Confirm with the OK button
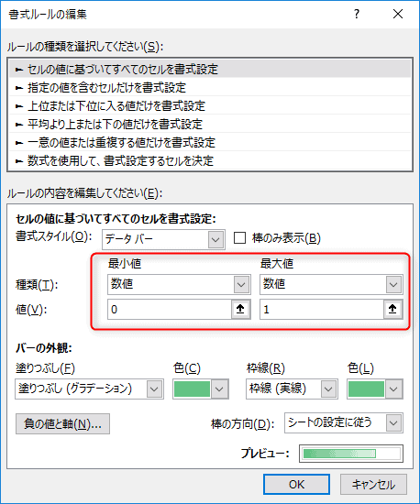The image size is (420, 504). (x=296, y=484)
